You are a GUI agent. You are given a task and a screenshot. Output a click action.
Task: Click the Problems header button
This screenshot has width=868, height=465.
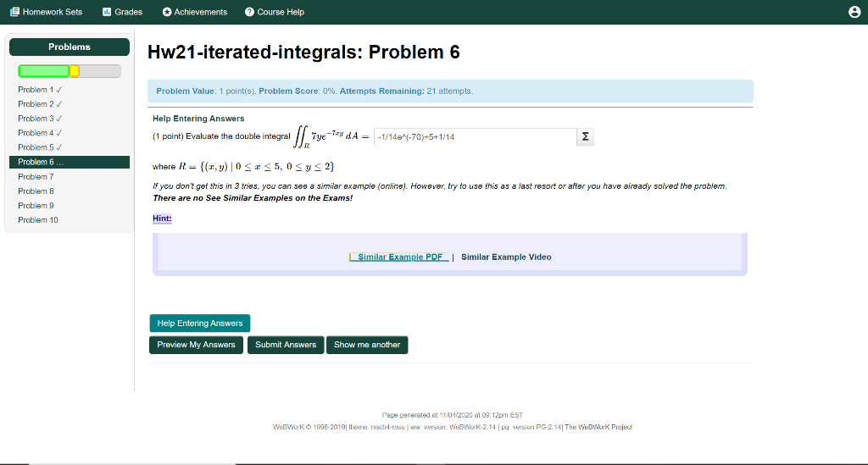(70, 47)
